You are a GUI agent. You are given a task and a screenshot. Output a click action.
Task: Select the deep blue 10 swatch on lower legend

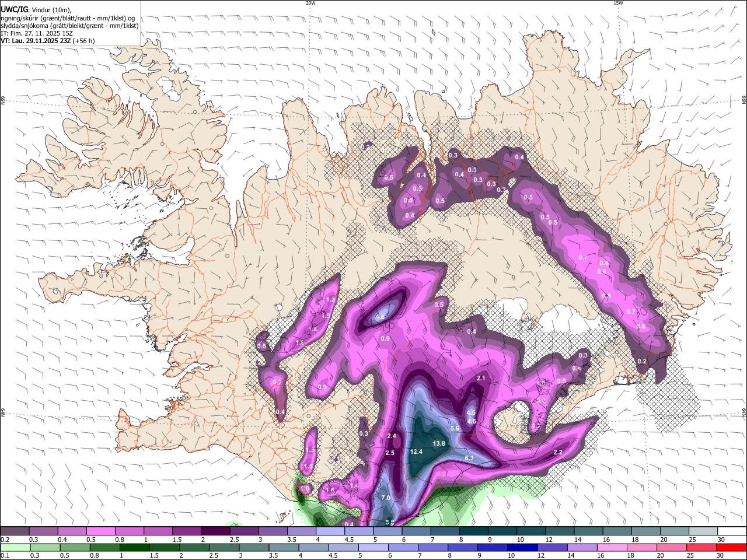pyautogui.click(x=522, y=547)
